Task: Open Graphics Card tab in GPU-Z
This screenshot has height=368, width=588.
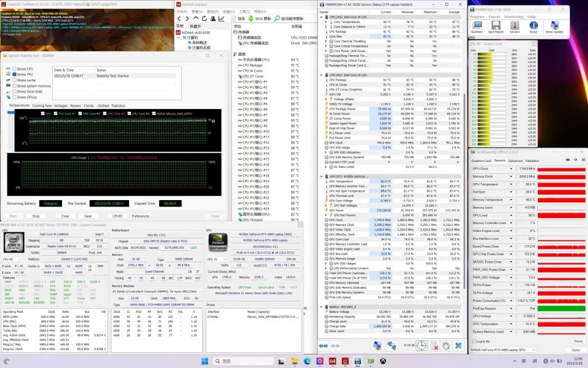Action: click(481, 161)
